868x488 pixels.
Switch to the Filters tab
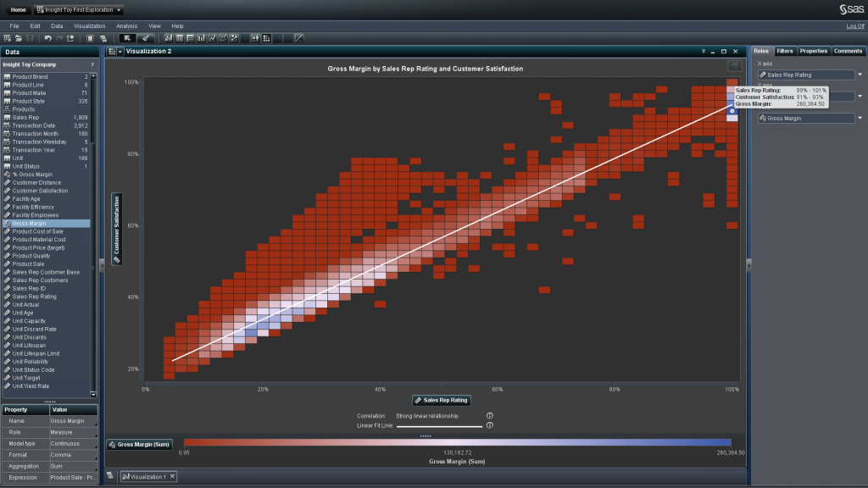point(784,51)
